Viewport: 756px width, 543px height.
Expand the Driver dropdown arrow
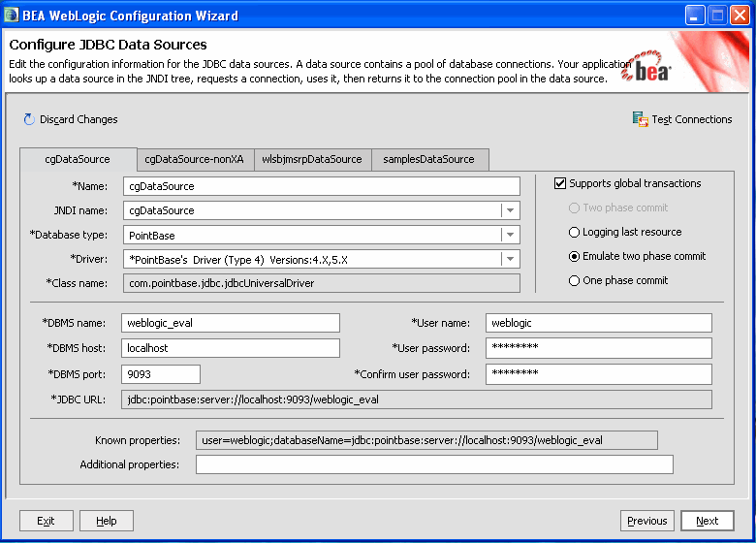pos(510,259)
